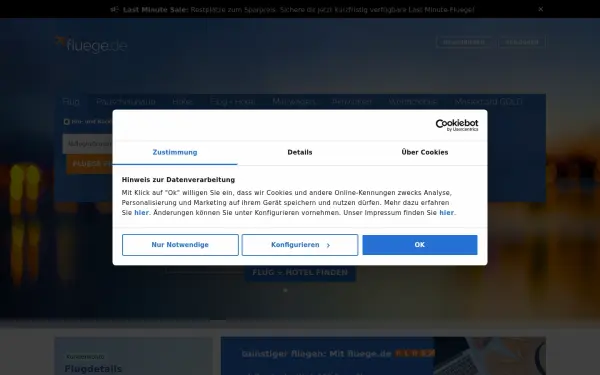Select the Mastercard GOLD navigation tab
This screenshot has width=600, height=375.
pos(489,102)
